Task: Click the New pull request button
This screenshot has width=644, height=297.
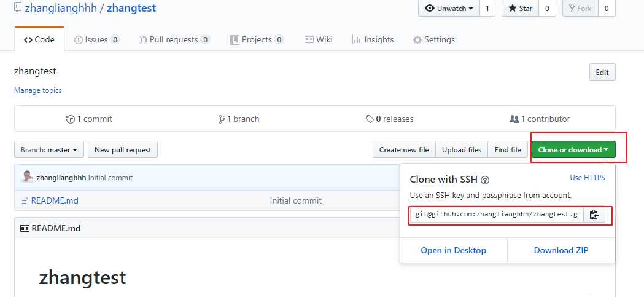Action: click(x=123, y=150)
